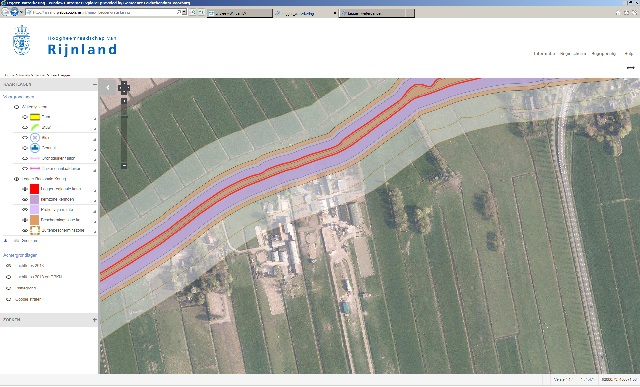Select the first background layer option under Achtergrondlagen
Viewport: 640px width, 387px height.
[x=25, y=265]
